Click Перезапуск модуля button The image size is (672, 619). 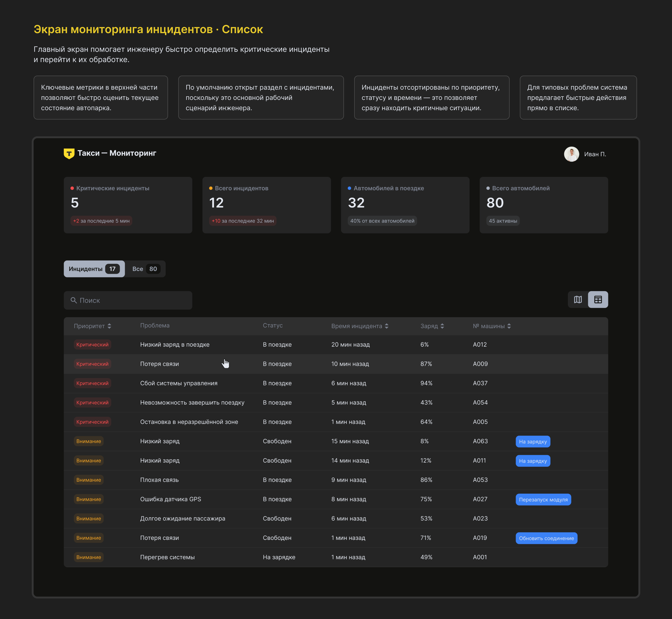(x=543, y=499)
